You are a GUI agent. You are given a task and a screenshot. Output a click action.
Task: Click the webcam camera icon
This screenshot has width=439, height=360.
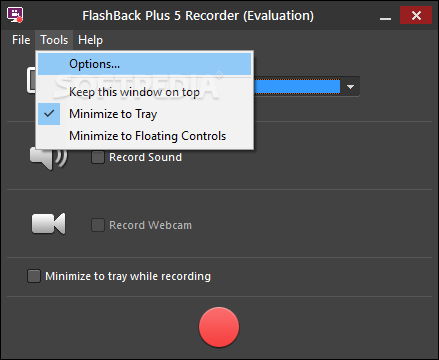[48, 224]
